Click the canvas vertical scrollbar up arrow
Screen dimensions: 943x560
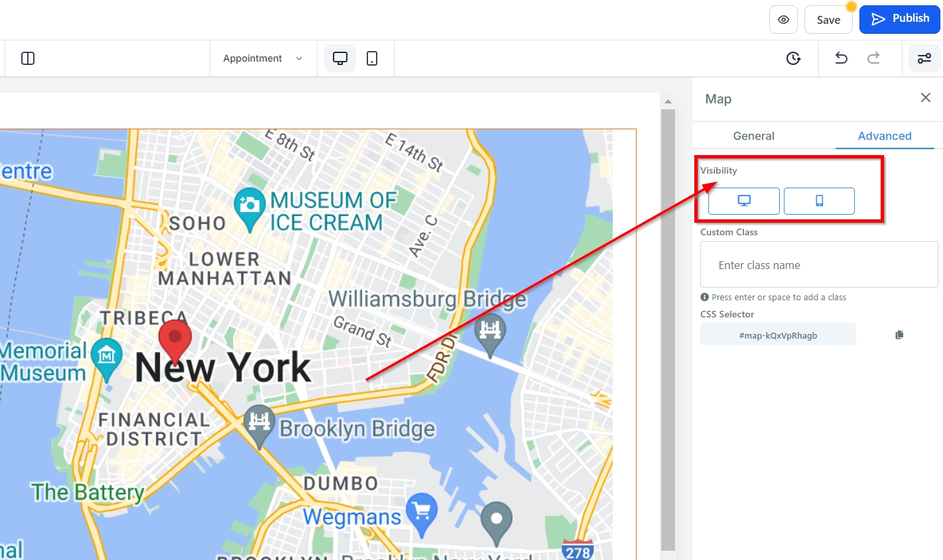point(668,101)
